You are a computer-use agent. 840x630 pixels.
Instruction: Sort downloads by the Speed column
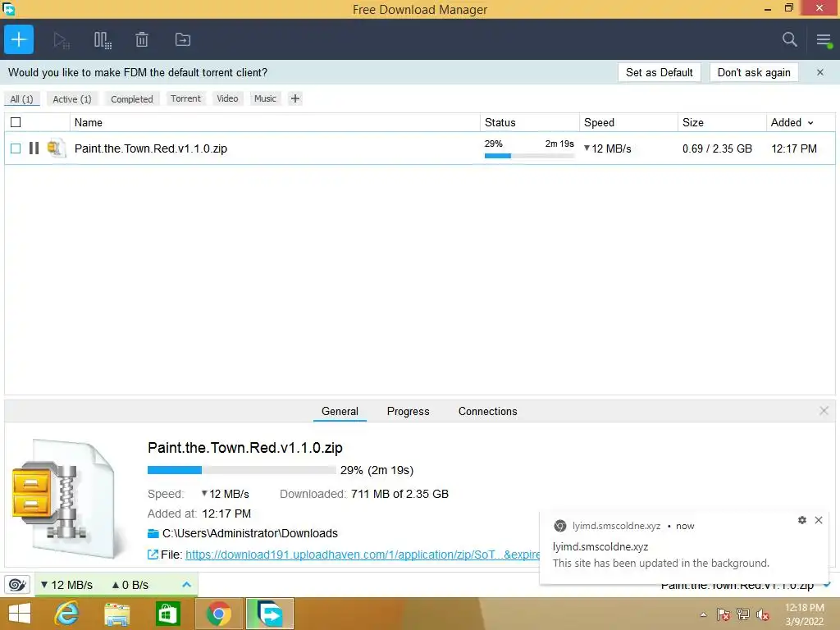(628, 122)
